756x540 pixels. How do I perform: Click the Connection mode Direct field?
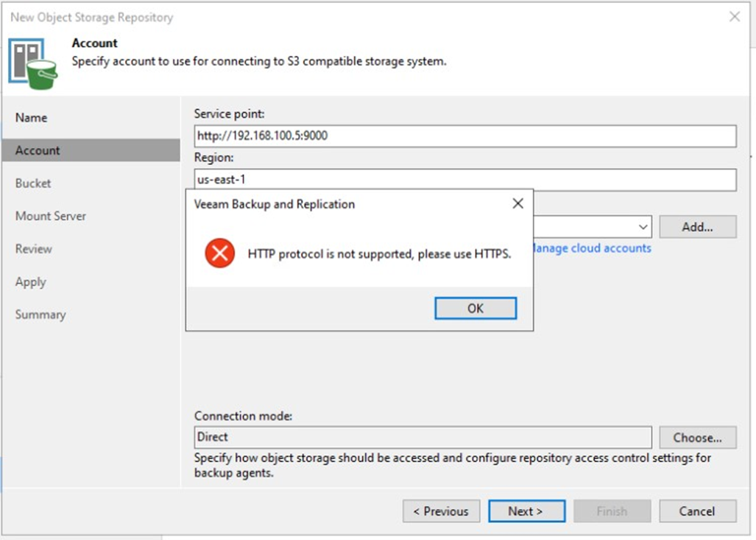click(423, 437)
